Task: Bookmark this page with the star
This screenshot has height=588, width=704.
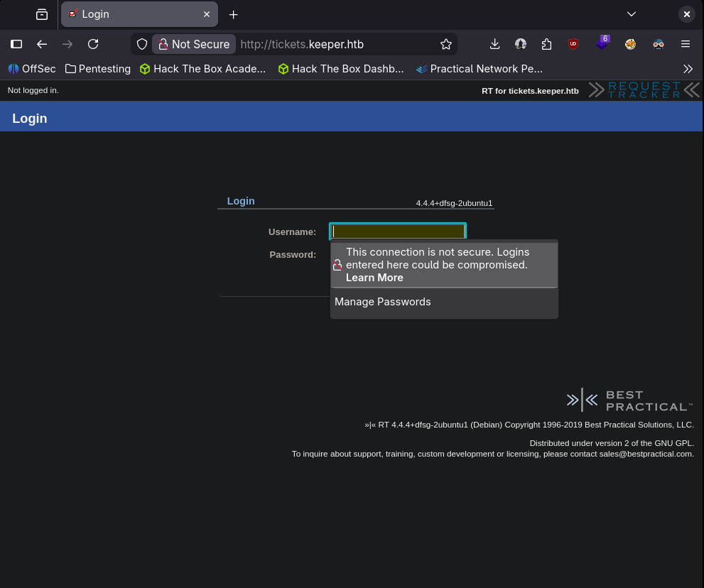Action: pyautogui.click(x=446, y=44)
